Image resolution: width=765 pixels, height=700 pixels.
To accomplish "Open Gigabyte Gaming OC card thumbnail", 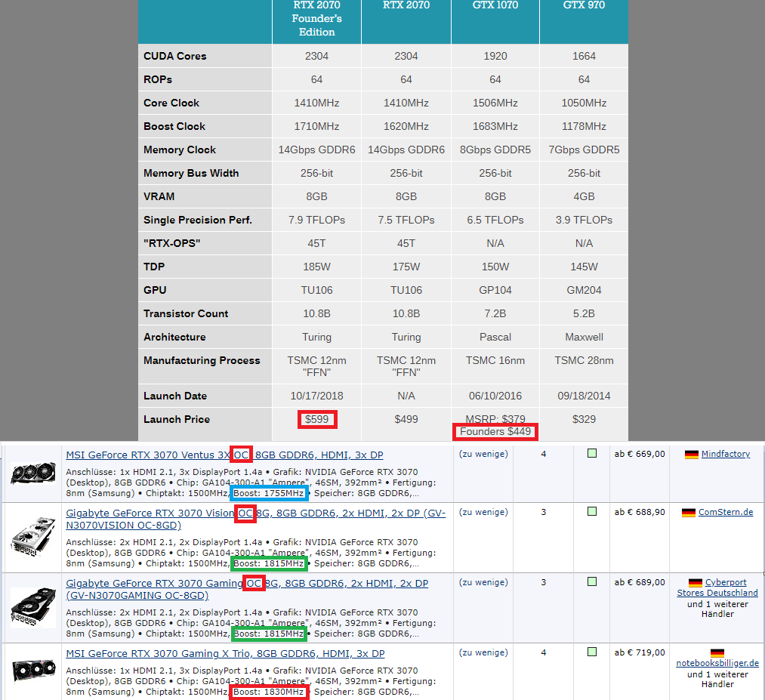I will 33,607.
